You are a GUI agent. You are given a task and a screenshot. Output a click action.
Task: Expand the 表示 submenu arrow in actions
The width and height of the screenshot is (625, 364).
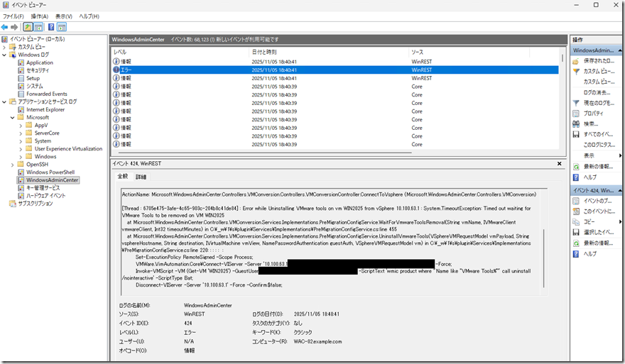[x=620, y=155]
